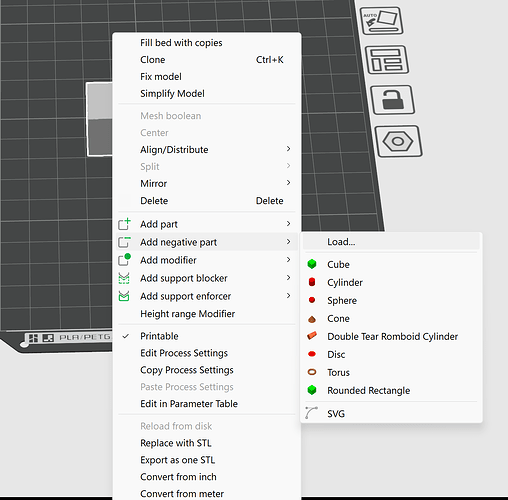Click the Double Tear Romboid Cylinder icon
The image size is (508, 500).
pyautogui.click(x=312, y=336)
